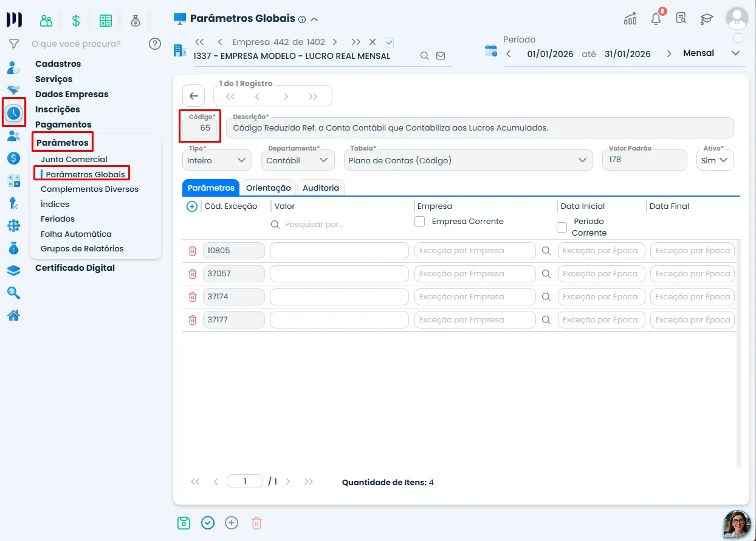Check the Período Corrente checkbox

pyautogui.click(x=562, y=228)
